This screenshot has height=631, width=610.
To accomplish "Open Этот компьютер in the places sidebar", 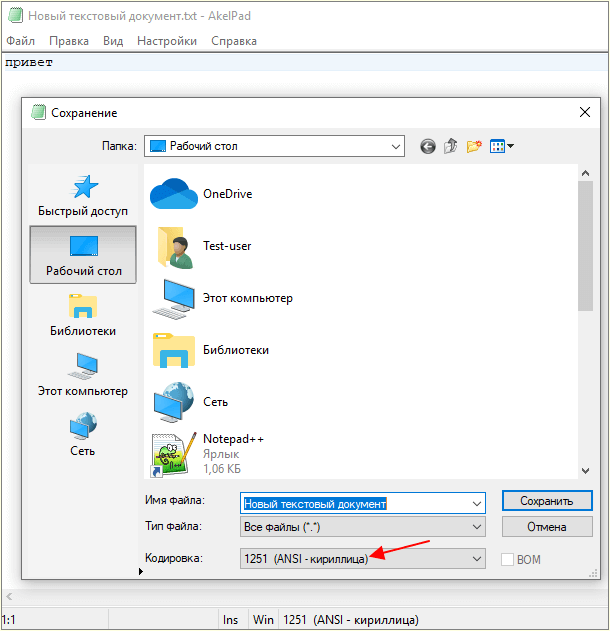I will click(x=83, y=375).
